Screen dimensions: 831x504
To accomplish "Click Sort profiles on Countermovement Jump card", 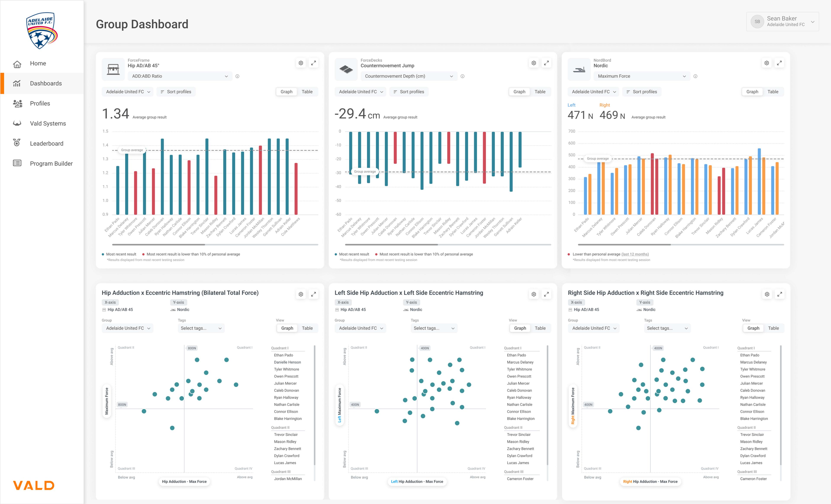I will pos(409,92).
